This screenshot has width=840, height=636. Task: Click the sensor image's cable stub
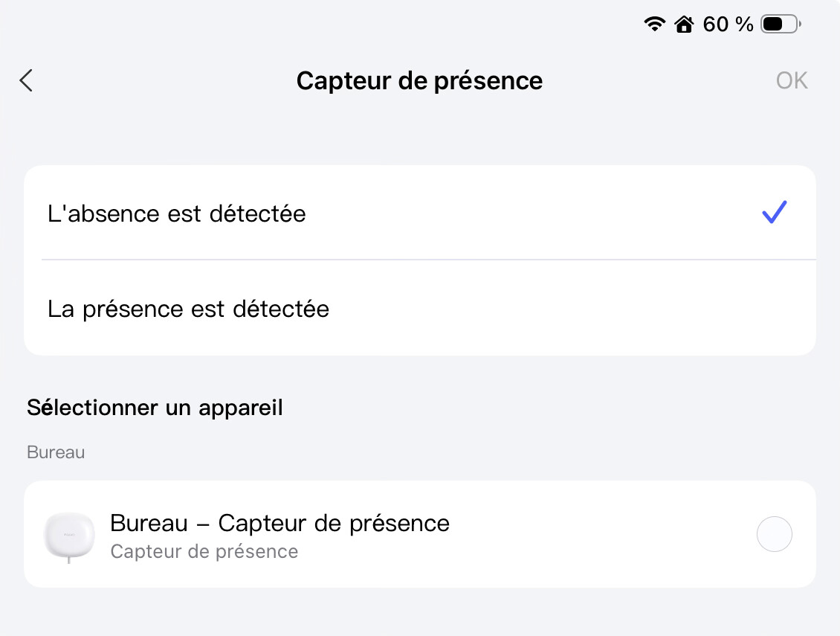point(69,559)
